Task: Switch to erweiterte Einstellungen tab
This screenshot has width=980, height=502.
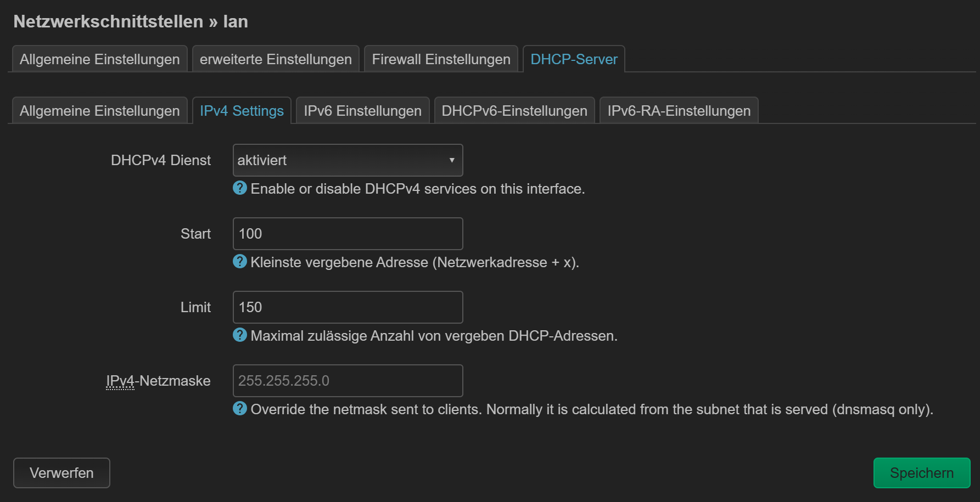Action: tap(276, 59)
